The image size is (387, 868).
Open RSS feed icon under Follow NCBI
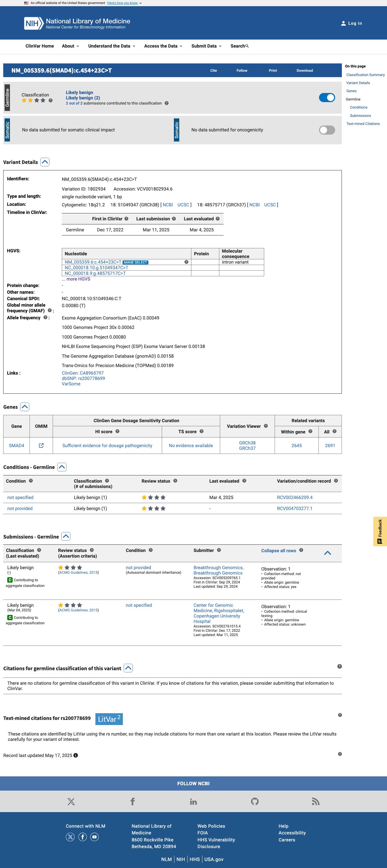point(316,802)
